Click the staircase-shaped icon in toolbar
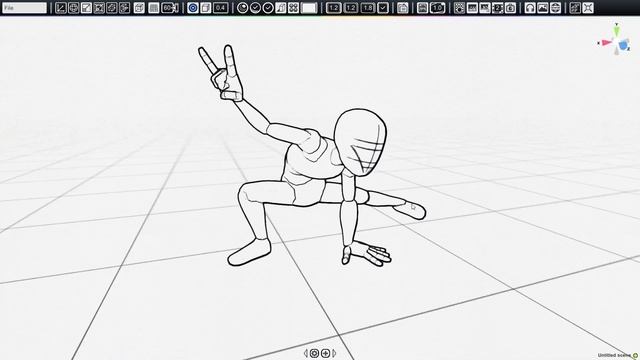 coord(281,8)
